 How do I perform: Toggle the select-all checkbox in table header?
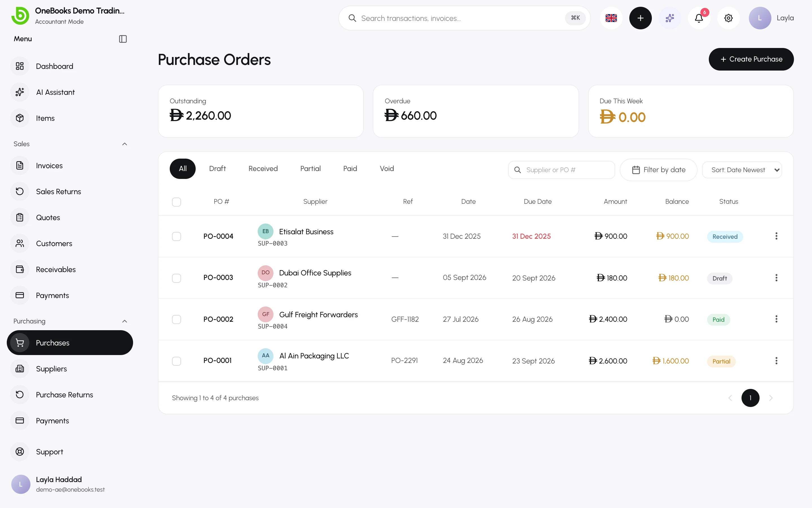point(176,202)
